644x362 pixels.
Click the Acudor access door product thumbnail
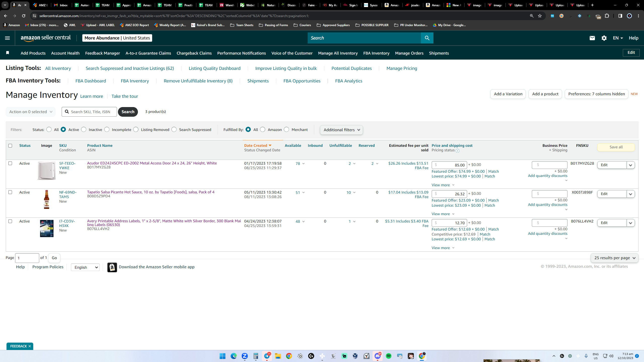[47, 170]
